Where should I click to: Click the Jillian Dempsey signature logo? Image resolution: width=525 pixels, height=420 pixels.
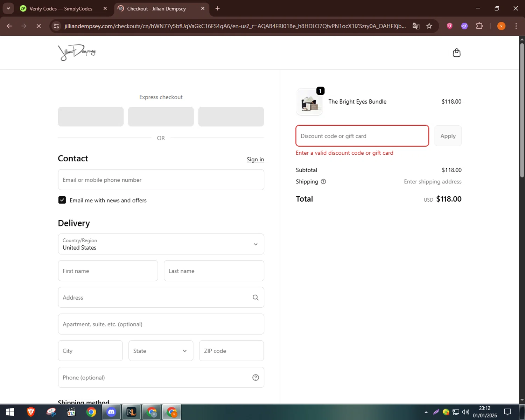(x=77, y=52)
